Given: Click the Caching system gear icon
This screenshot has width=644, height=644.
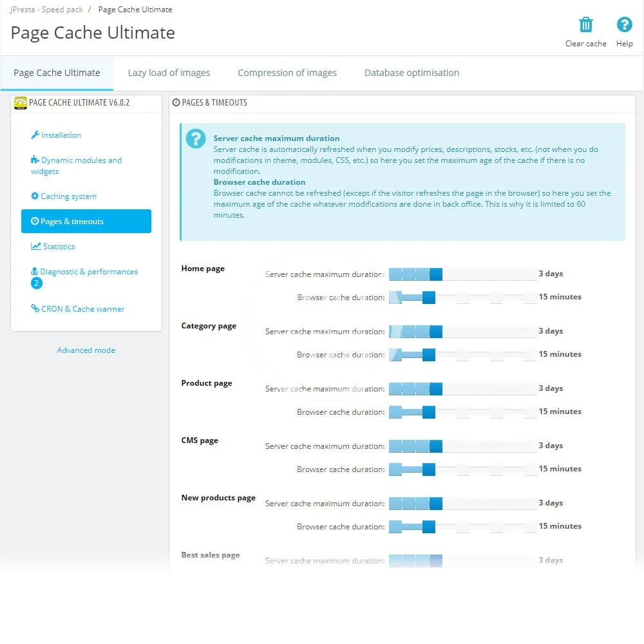Looking at the screenshot, I should [x=35, y=196].
